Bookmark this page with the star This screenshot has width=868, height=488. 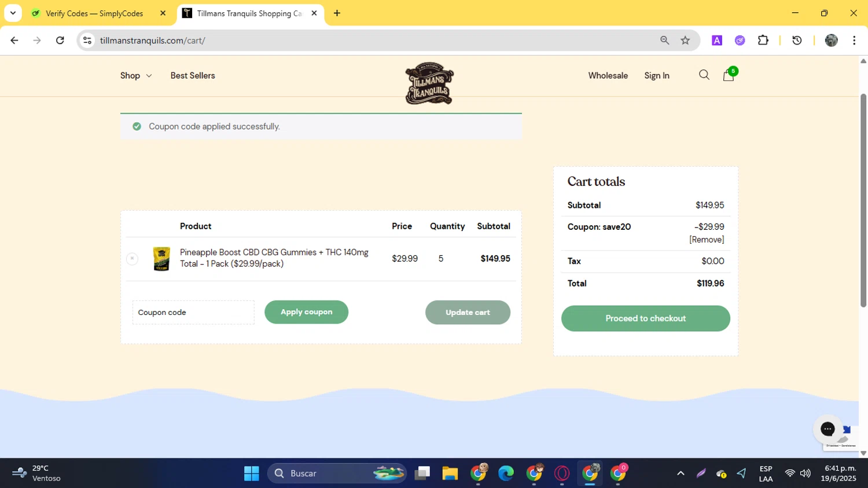coord(686,41)
